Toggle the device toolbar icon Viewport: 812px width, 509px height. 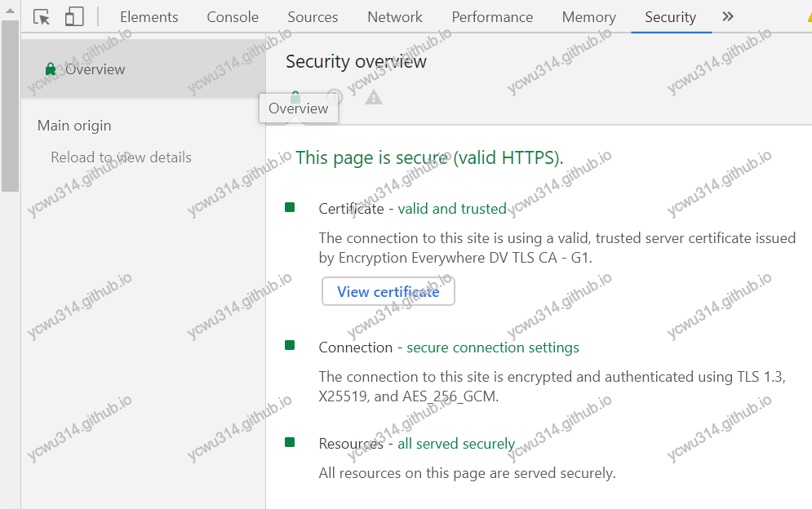[74, 16]
